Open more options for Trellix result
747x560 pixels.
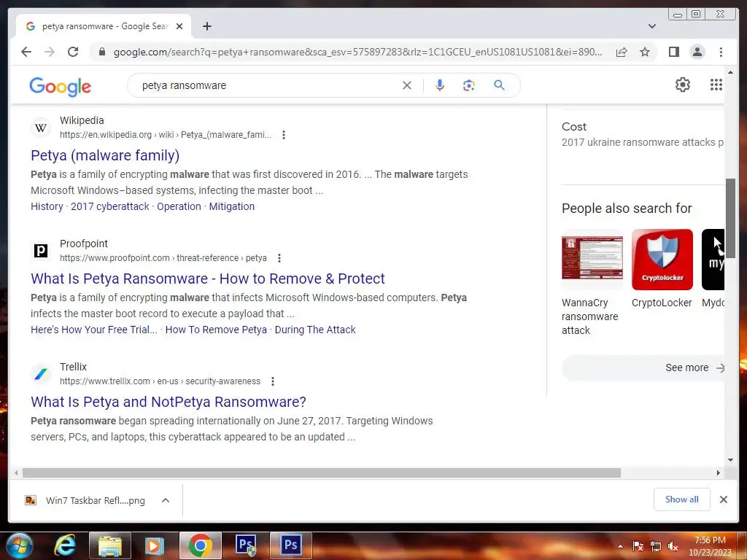[x=273, y=381]
